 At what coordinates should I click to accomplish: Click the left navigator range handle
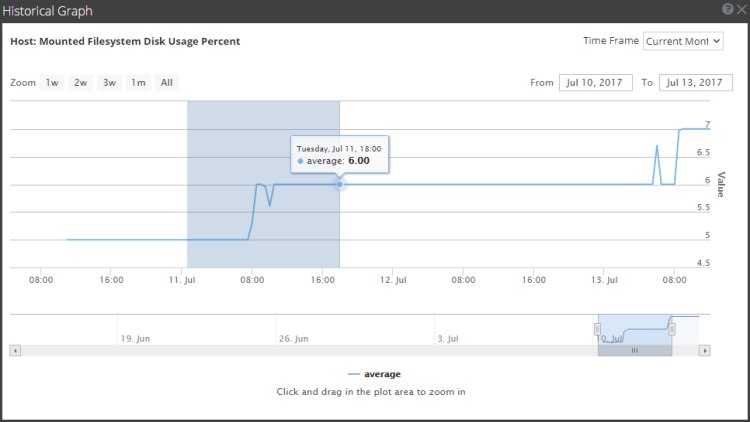point(598,329)
